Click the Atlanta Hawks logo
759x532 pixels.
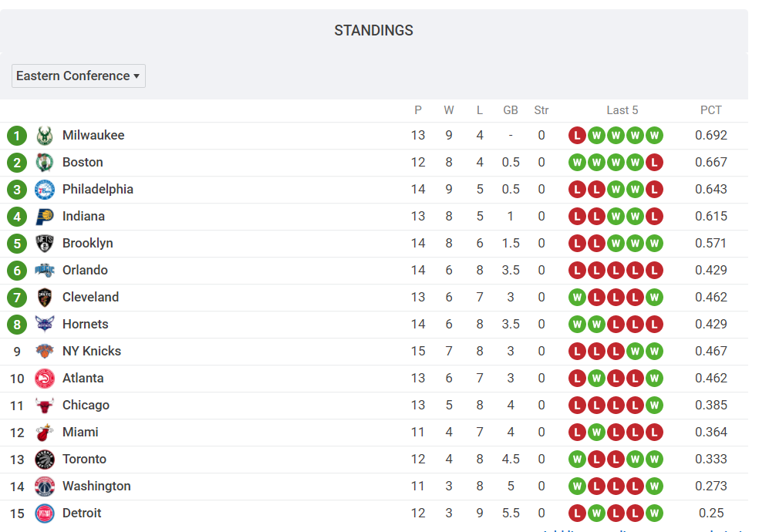(44, 379)
